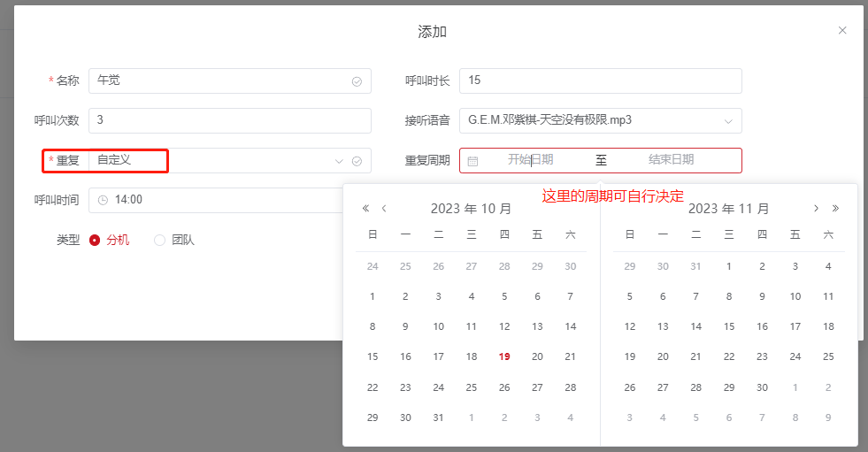
Task: Click the check-circle icon in 名称 field
Action: tap(357, 81)
